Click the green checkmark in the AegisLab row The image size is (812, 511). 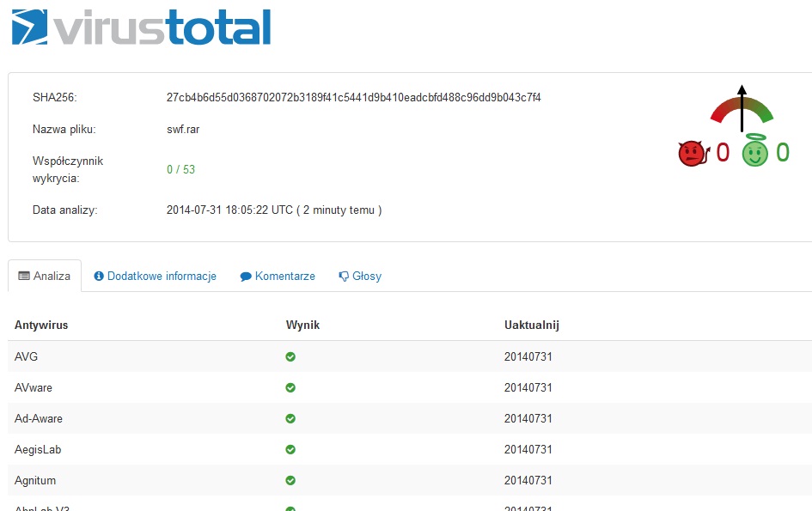pyautogui.click(x=290, y=449)
